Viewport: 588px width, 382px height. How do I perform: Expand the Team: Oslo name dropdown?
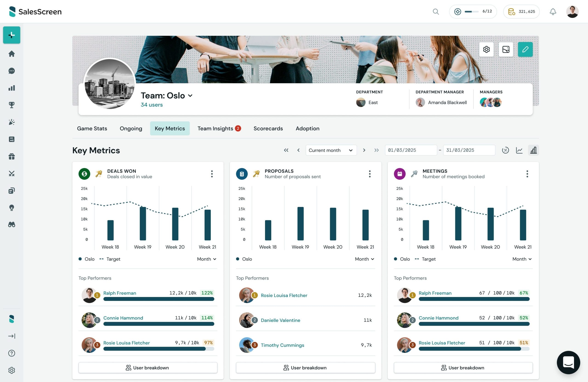pos(190,96)
